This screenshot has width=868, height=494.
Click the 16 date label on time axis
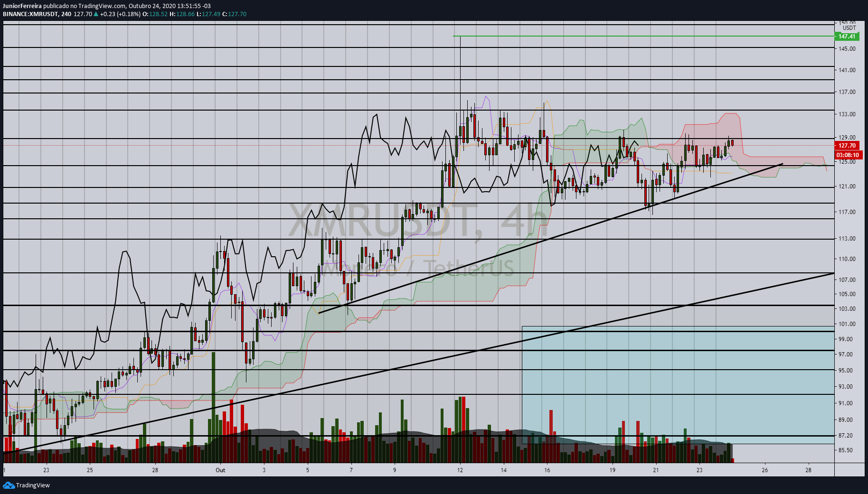[x=547, y=470]
